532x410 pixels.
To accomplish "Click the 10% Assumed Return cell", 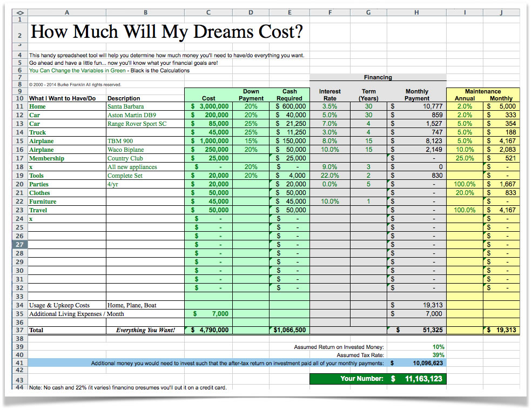I will coord(438,346).
